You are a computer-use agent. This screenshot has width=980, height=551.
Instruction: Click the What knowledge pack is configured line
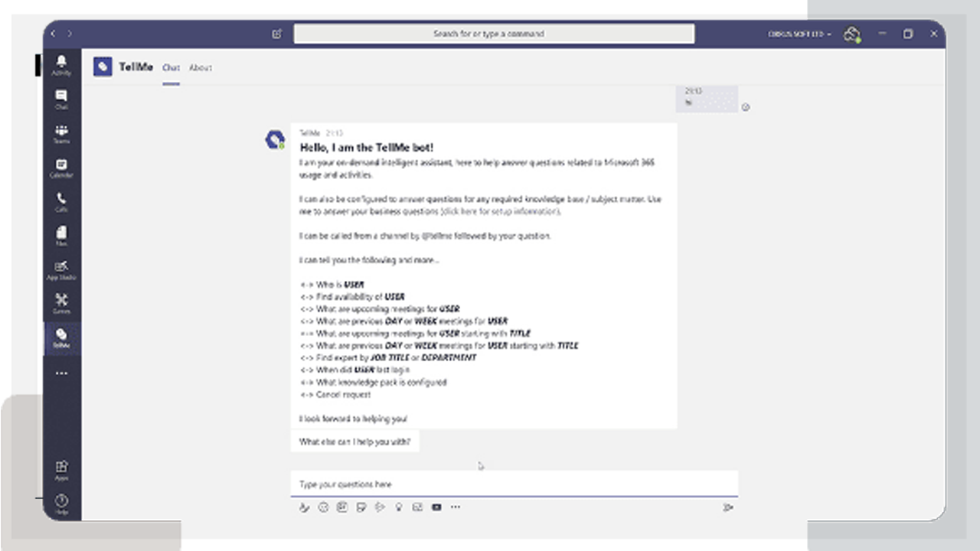pyautogui.click(x=373, y=382)
